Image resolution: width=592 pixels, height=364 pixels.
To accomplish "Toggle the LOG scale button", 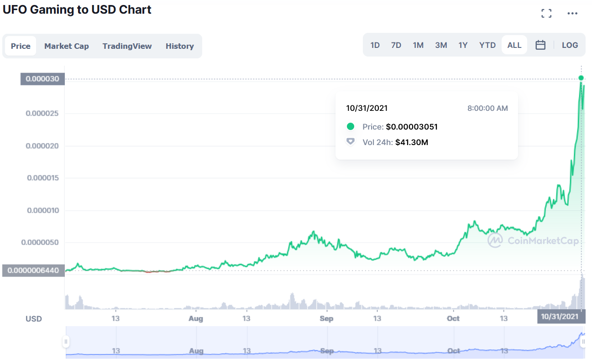I will pyautogui.click(x=570, y=45).
